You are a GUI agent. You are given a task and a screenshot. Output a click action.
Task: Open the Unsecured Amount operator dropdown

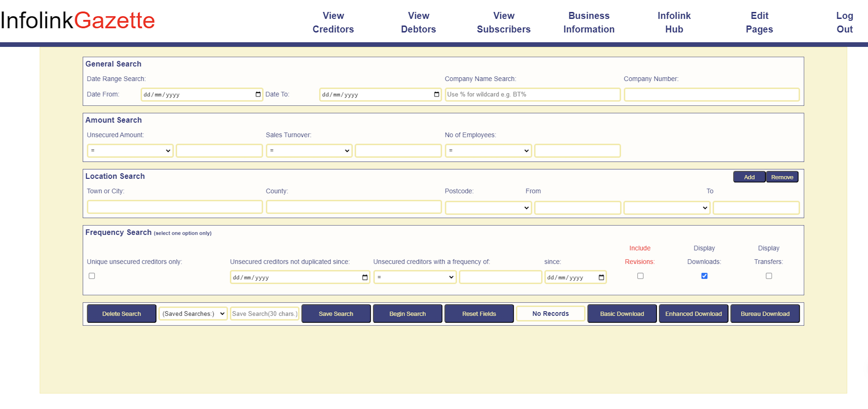pos(130,151)
